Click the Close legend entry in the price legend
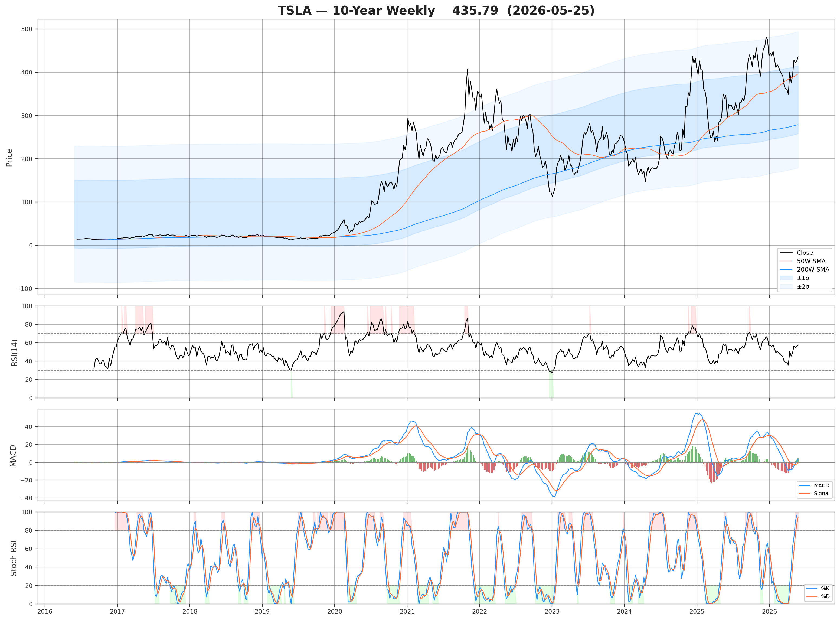Viewport: 840px width, 620px height. point(805,253)
